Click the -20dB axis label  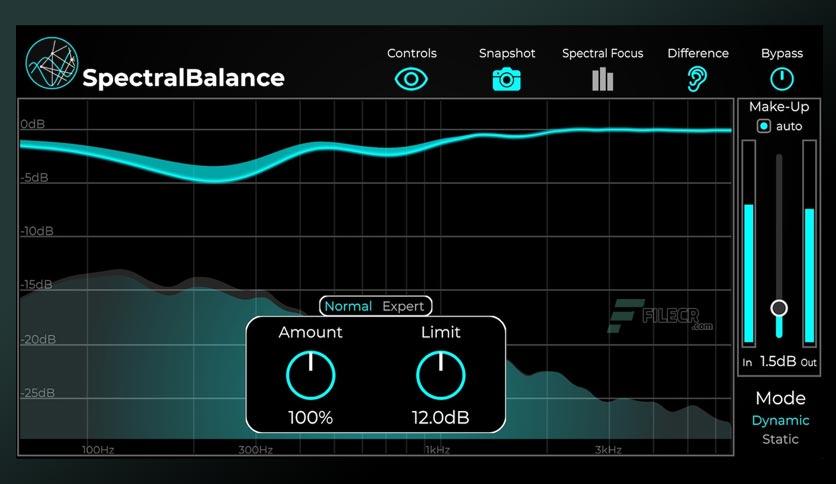38,340
